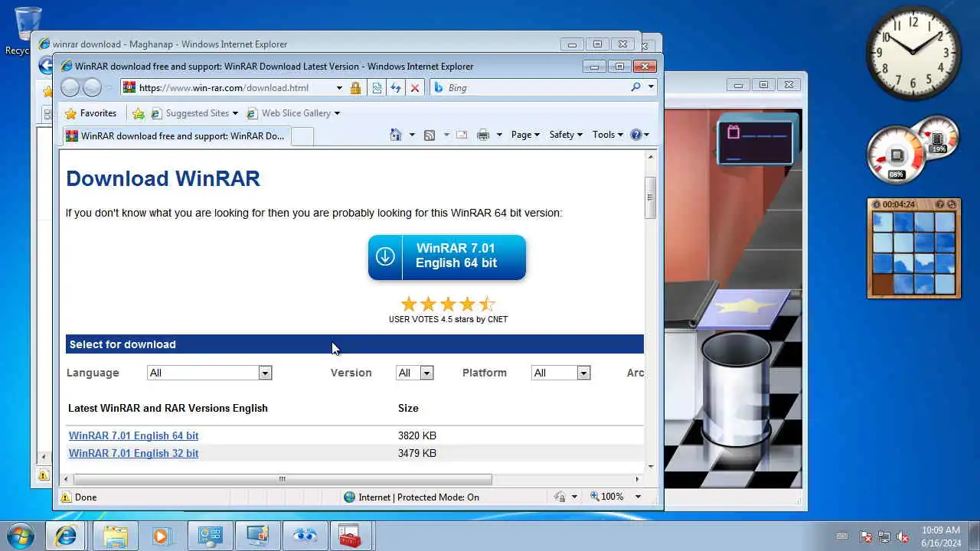Open Windows Start orb
This screenshot has height=551, width=980.
(x=20, y=536)
